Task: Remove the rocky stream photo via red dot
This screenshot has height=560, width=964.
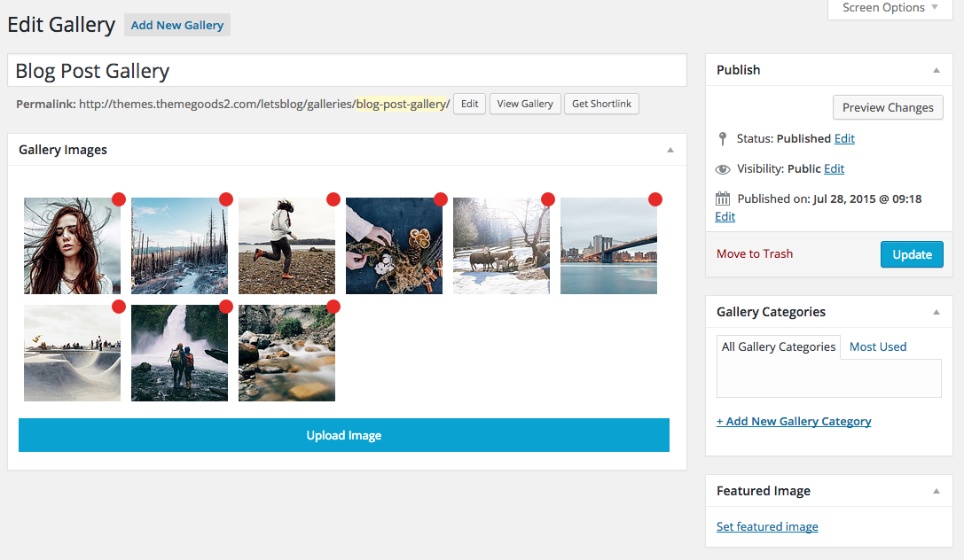Action: point(333,307)
